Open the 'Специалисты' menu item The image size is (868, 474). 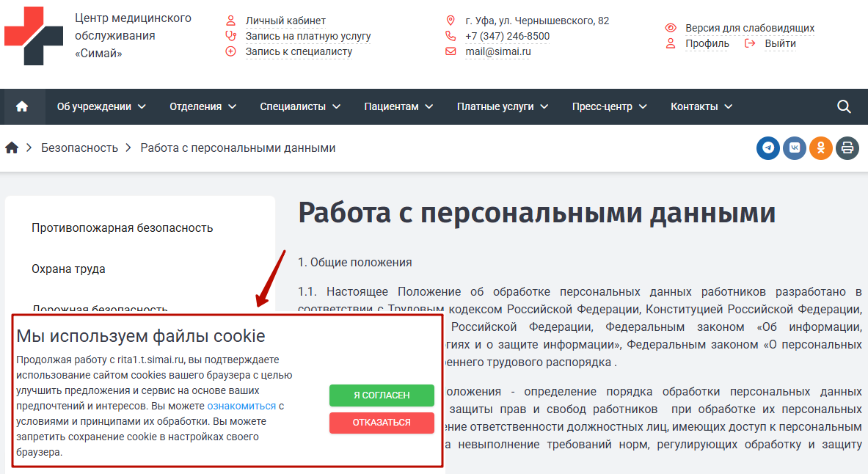point(300,106)
